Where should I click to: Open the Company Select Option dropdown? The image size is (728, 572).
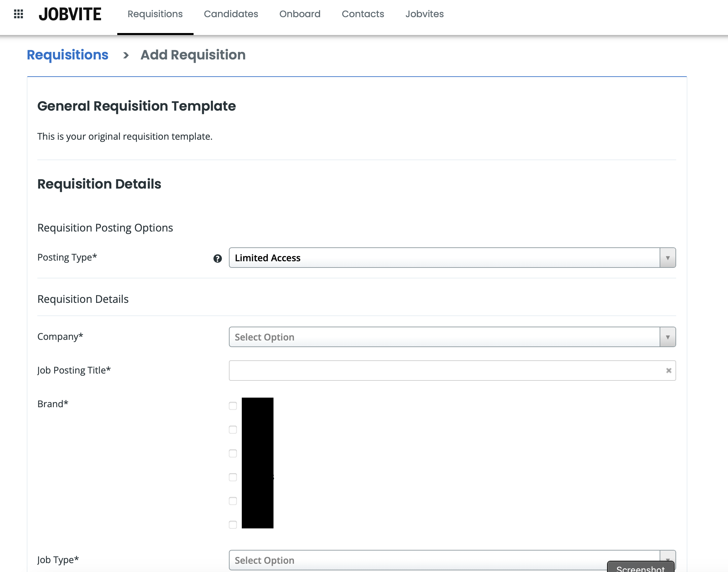pos(444,337)
